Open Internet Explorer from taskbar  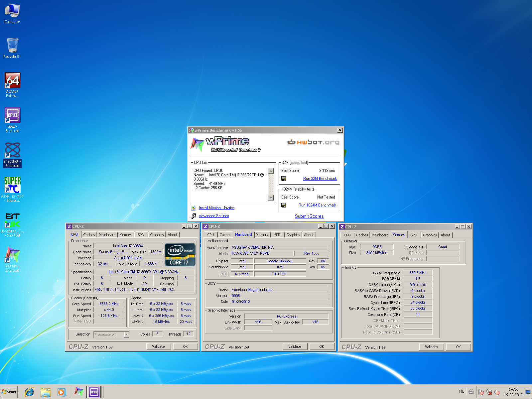coord(29,392)
